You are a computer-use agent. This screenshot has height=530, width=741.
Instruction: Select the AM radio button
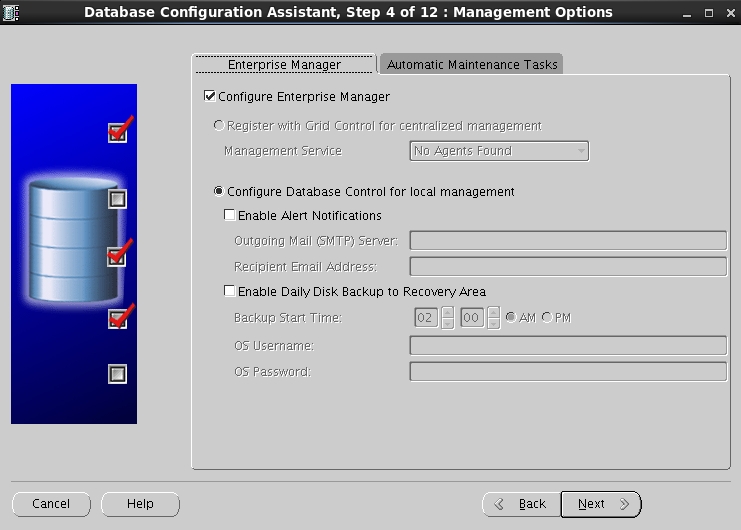click(x=511, y=317)
